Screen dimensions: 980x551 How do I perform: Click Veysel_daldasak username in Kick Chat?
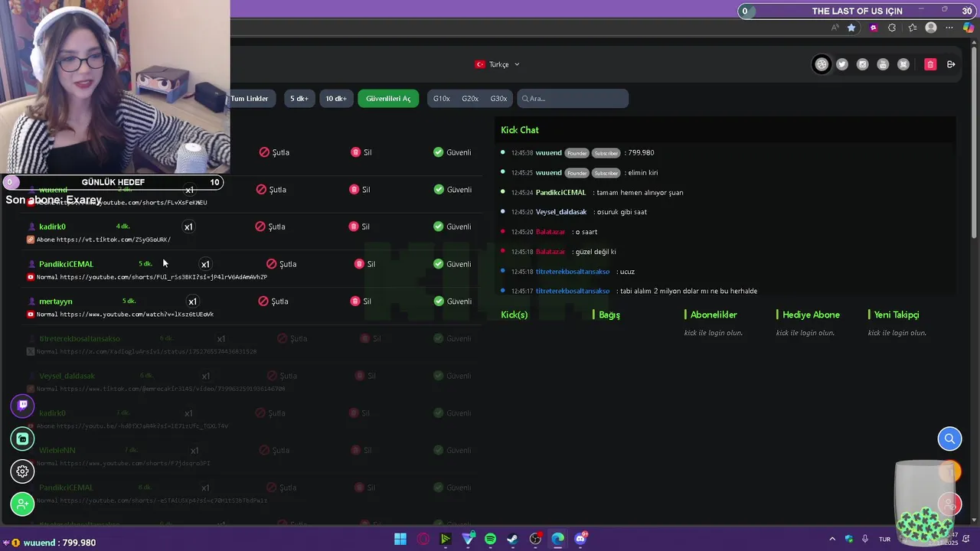click(x=561, y=212)
